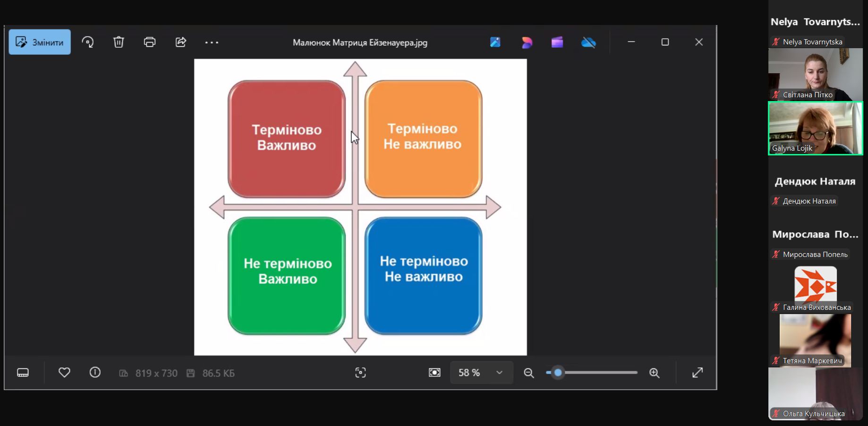Toggle fit-to-window zoom icon
Viewport: 868px width, 426px height.
click(x=434, y=373)
